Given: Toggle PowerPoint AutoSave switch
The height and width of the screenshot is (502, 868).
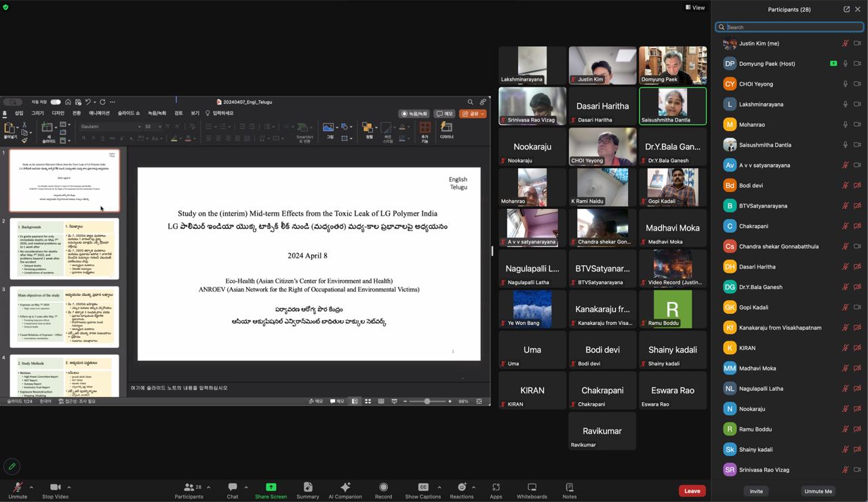Looking at the screenshot, I should [55, 102].
